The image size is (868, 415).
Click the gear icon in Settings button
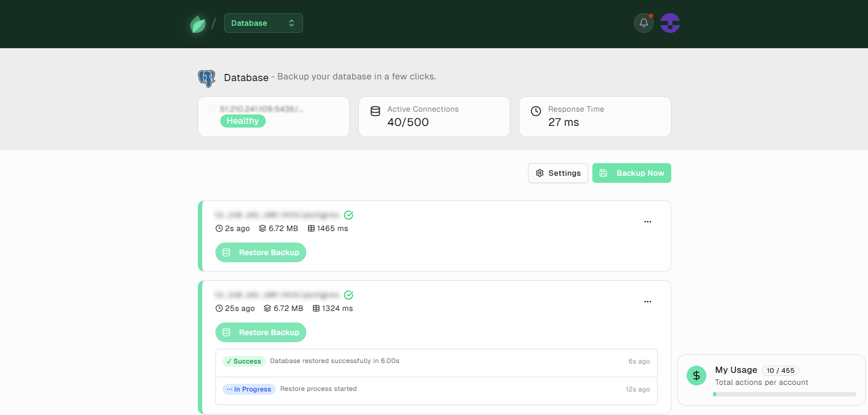[540, 173]
